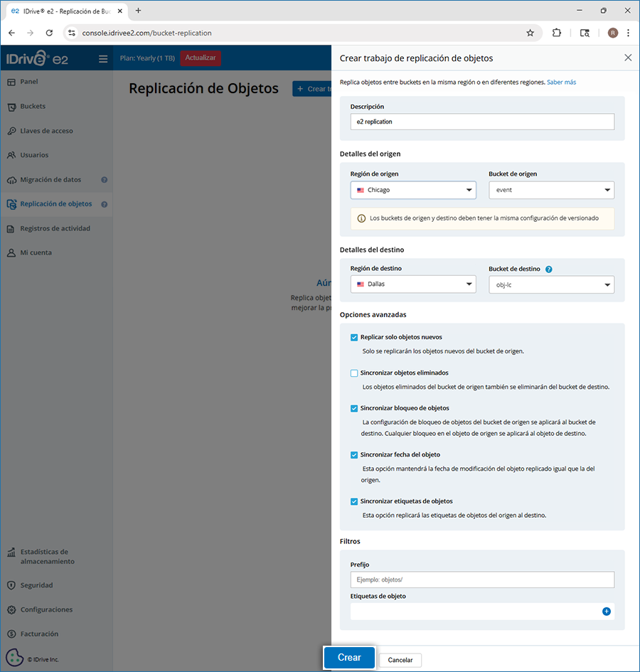Enable Sincronizar objetos eliminados checkbox

pos(354,373)
